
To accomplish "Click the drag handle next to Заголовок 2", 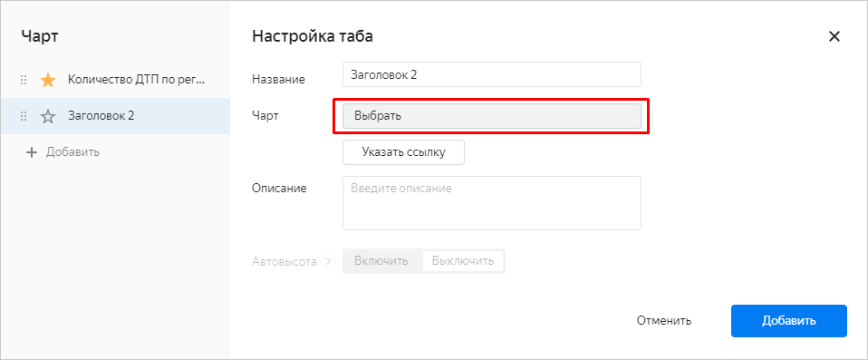I will [24, 116].
